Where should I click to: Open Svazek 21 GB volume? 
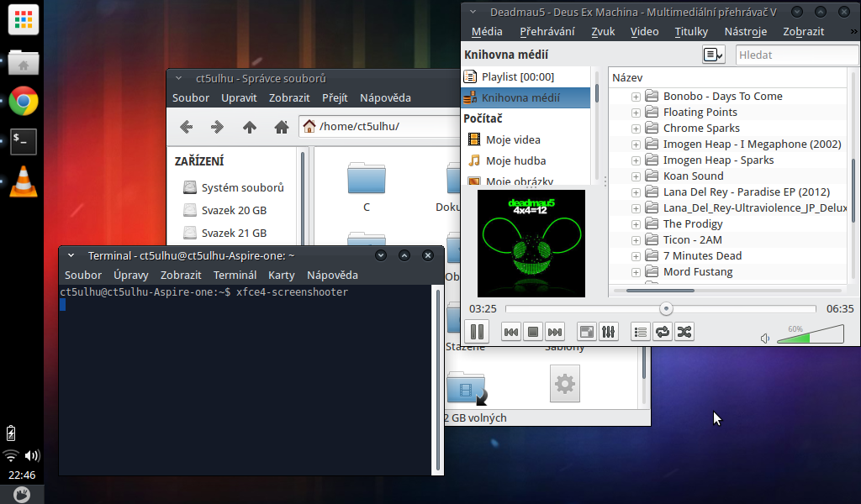click(225, 233)
